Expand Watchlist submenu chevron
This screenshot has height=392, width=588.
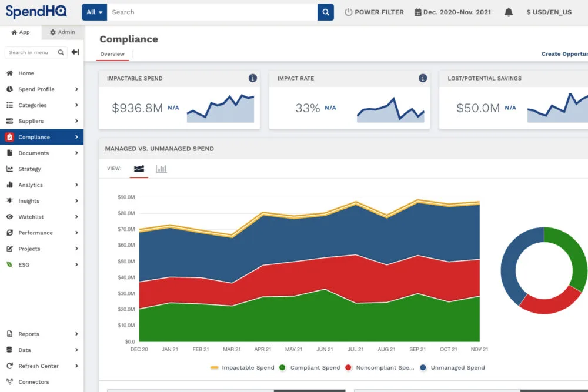pyautogui.click(x=76, y=217)
